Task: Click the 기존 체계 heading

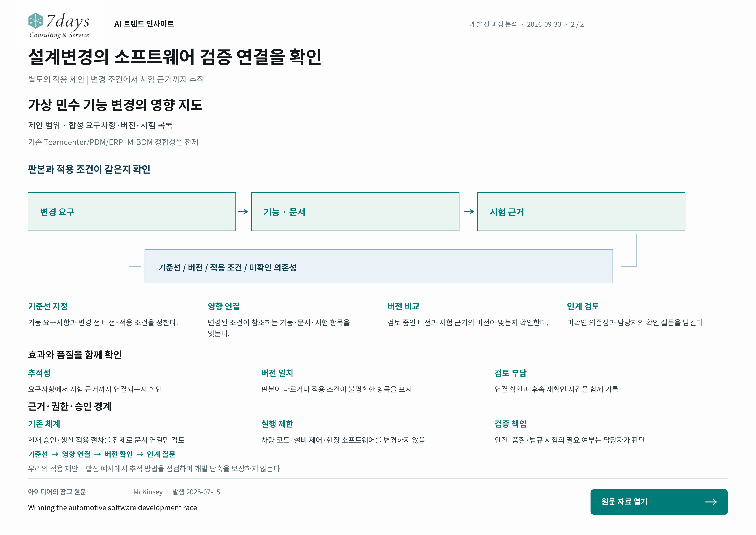Action: point(44,424)
